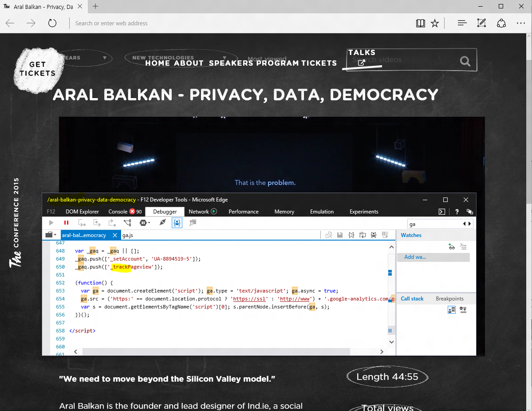This screenshot has width=532, height=411.
Task: Open the Edge Hub lines icon
Action: pyautogui.click(x=462, y=23)
